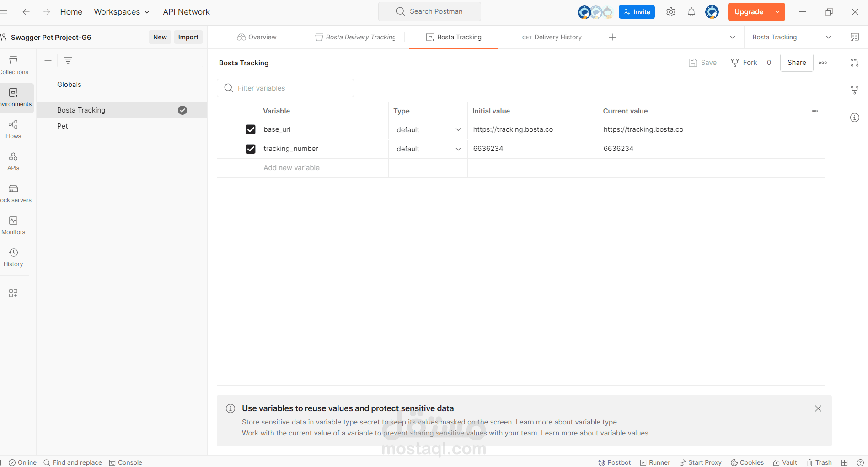The height and width of the screenshot is (467, 868).
Task: Open a new tab with plus icon
Action: pos(612,37)
